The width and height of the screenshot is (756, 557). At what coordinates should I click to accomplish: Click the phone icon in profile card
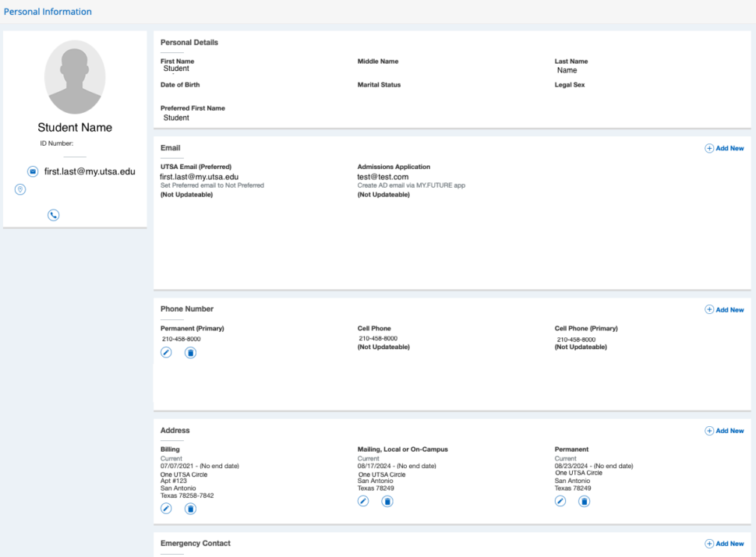pyautogui.click(x=53, y=215)
